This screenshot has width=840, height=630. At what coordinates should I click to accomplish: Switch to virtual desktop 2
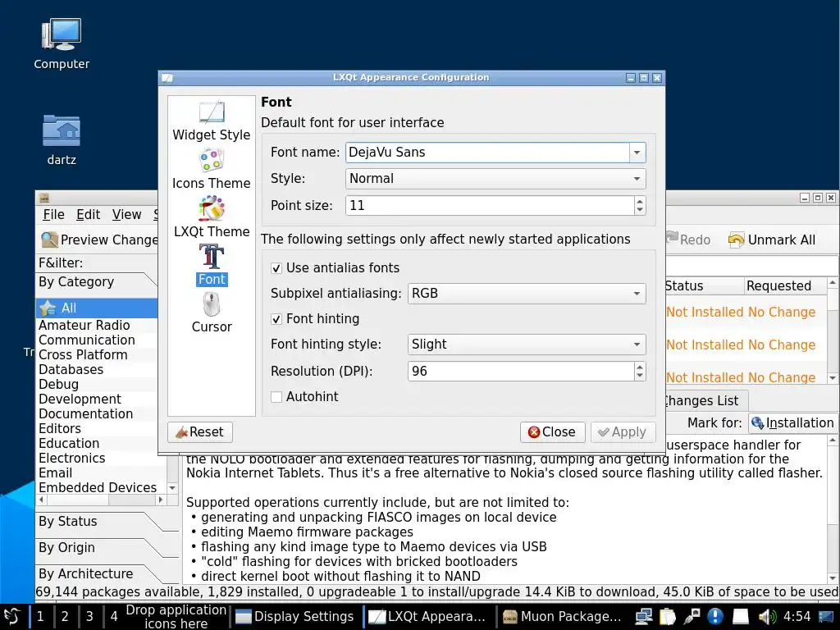pyautogui.click(x=65, y=617)
